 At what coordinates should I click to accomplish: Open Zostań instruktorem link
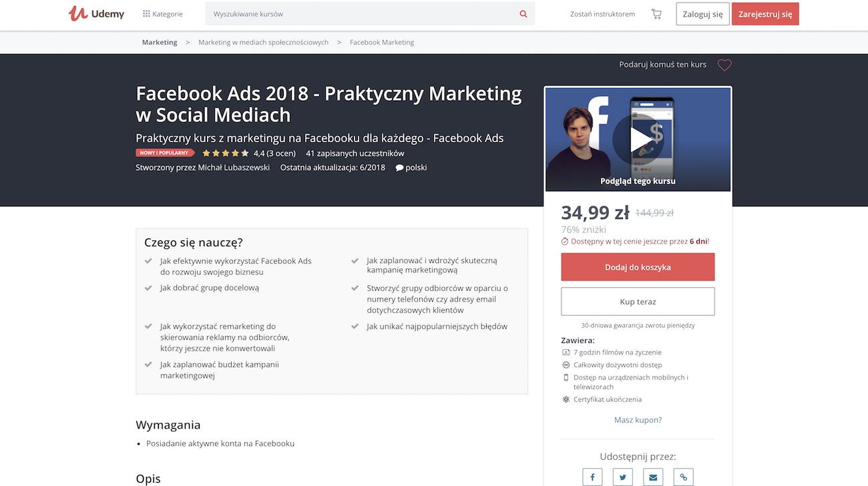pyautogui.click(x=602, y=14)
